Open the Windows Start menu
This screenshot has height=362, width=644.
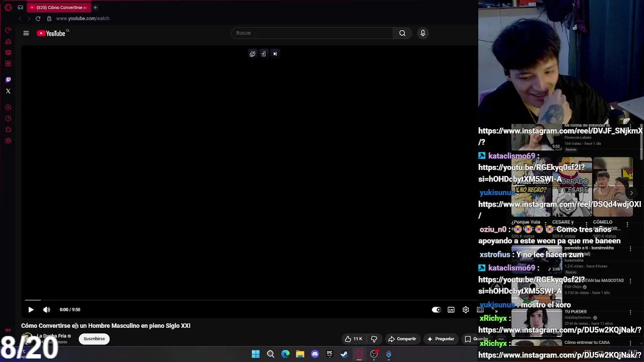[256, 354]
